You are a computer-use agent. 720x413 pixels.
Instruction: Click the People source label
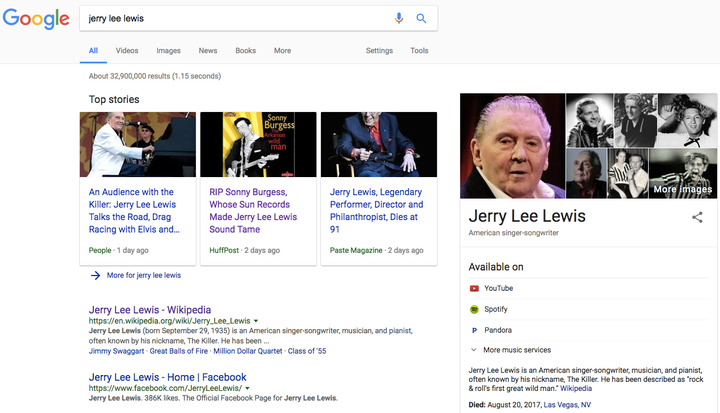tap(100, 250)
